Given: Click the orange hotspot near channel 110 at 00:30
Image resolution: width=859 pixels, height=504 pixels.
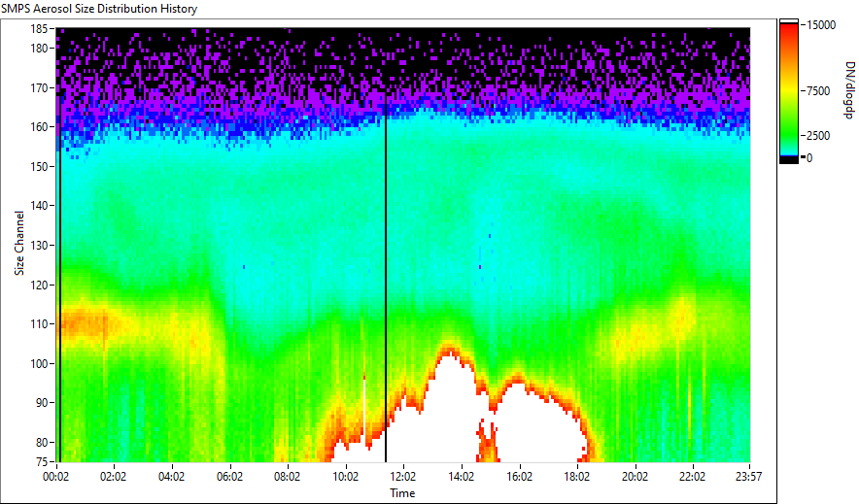Looking at the screenshot, I should click(83, 324).
